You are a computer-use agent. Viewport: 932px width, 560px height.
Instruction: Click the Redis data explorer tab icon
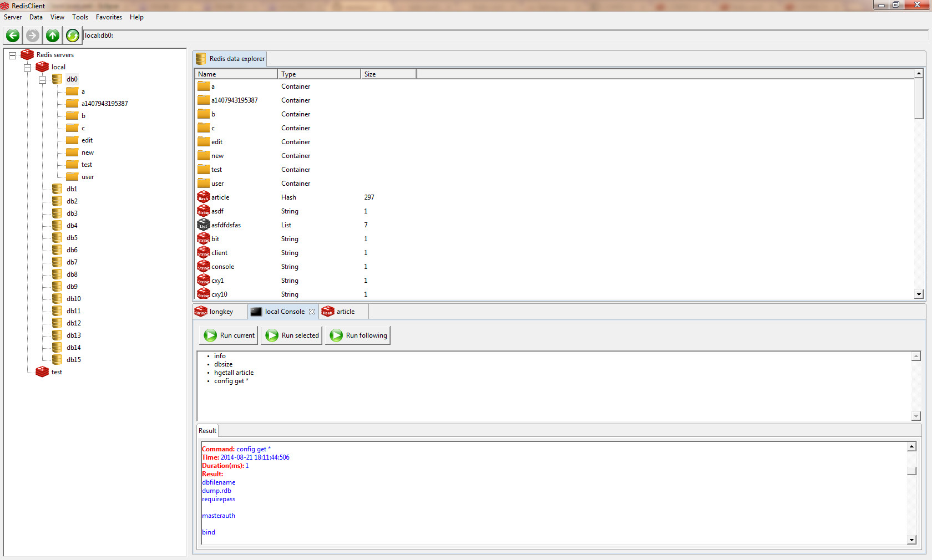click(201, 59)
